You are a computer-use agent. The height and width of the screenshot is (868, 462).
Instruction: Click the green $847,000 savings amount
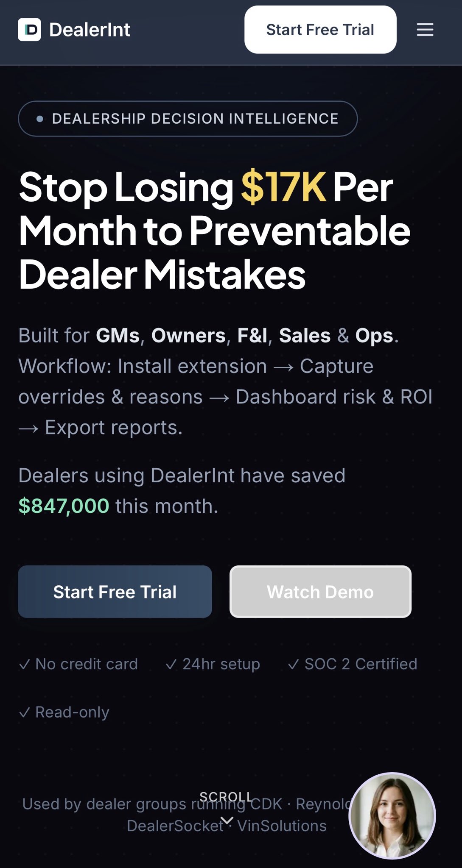[64, 506]
